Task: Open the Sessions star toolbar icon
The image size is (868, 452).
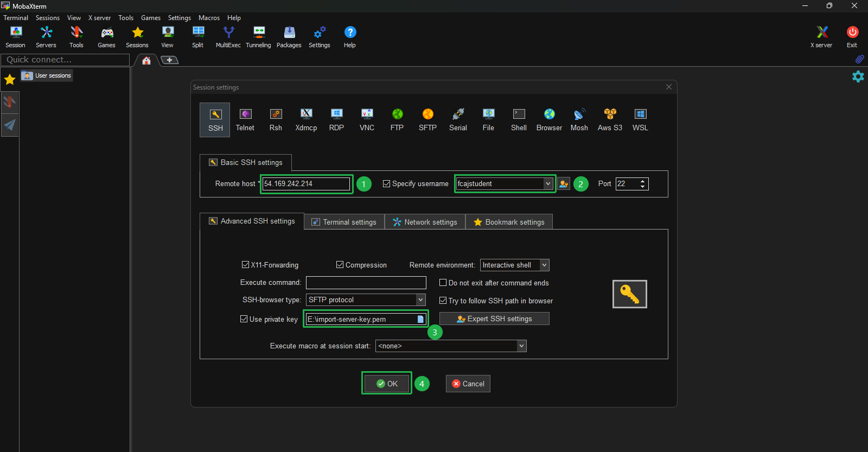Action: click(137, 37)
